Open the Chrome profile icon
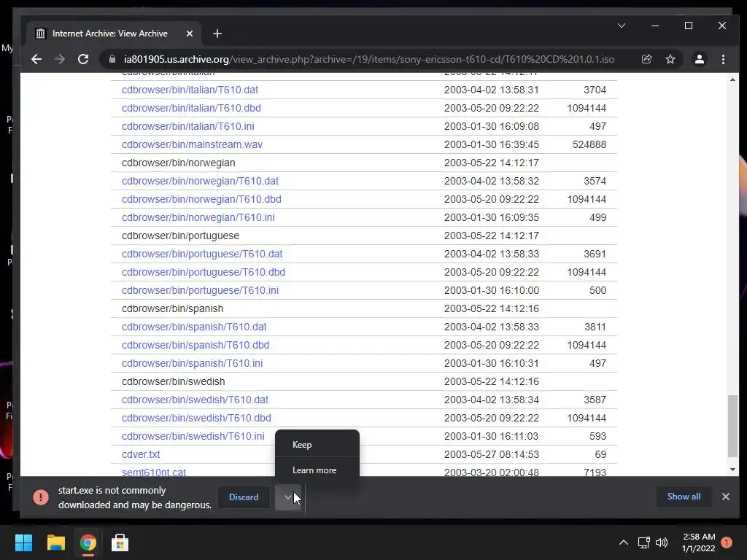 pos(700,59)
